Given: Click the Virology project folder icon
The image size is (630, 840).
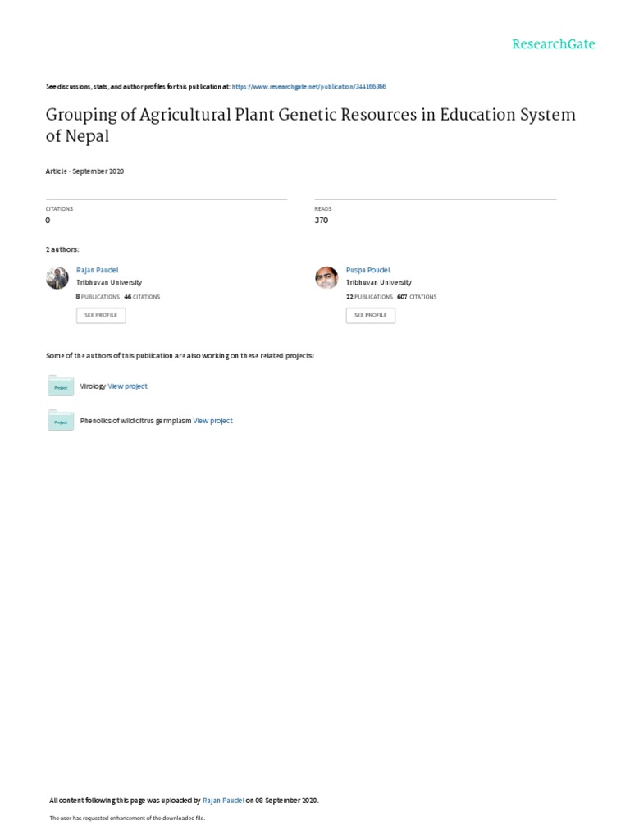Looking at the screenshot, I should click(x=60, y=386).
